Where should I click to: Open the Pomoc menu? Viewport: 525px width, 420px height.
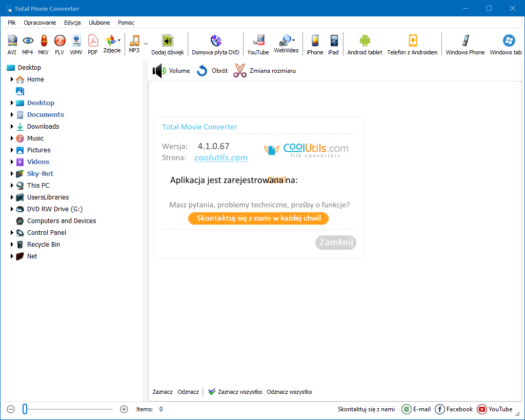[126, 23]
